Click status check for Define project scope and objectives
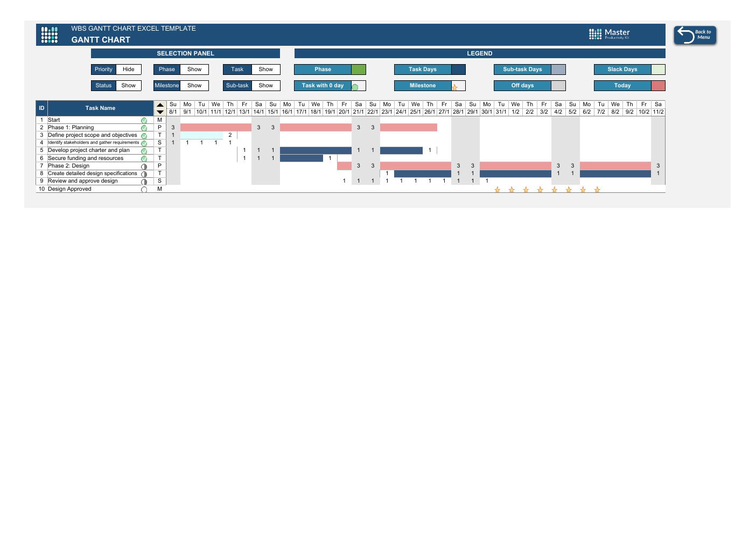The image size is (756, 535). point(144,136)
